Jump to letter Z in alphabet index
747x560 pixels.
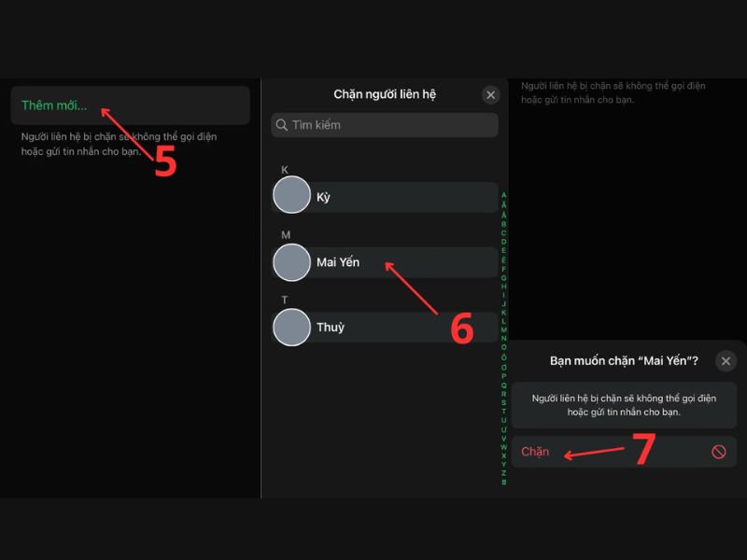coord(504,473)
